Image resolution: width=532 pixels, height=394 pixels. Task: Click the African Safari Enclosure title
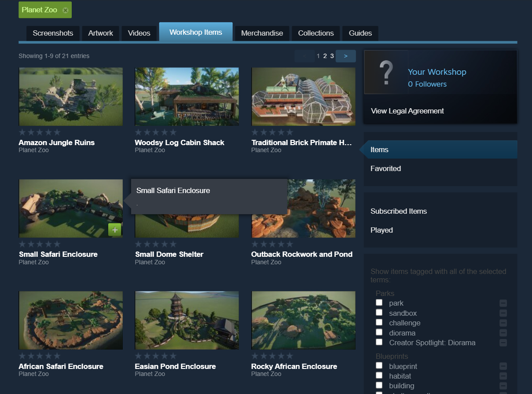pyautogui.click(x=61, y=366)
